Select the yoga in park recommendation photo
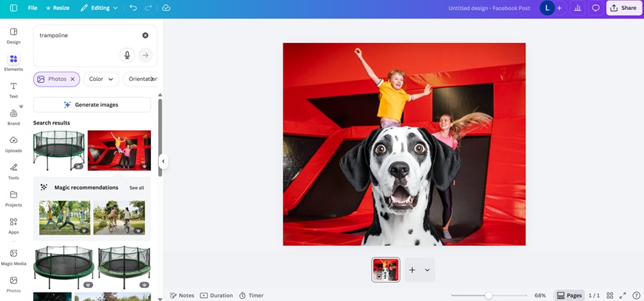 pyautogui.click(x=64, y=217)
